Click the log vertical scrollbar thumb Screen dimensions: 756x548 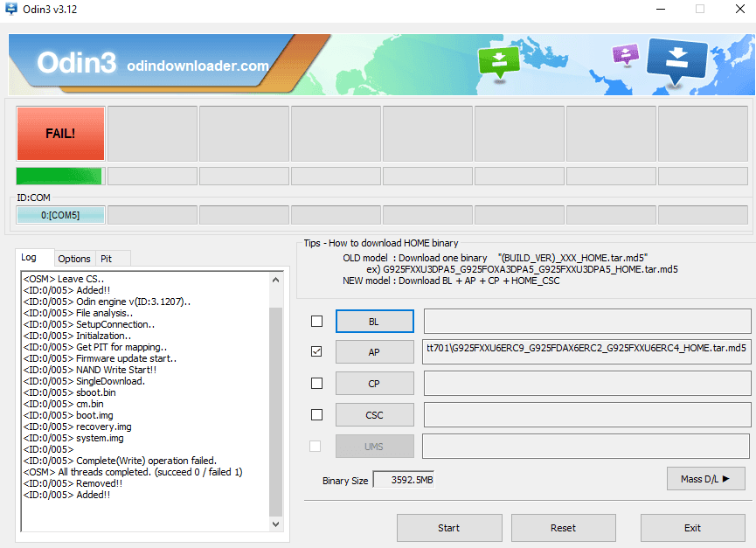pyautogui.click(x=276, y=412)
